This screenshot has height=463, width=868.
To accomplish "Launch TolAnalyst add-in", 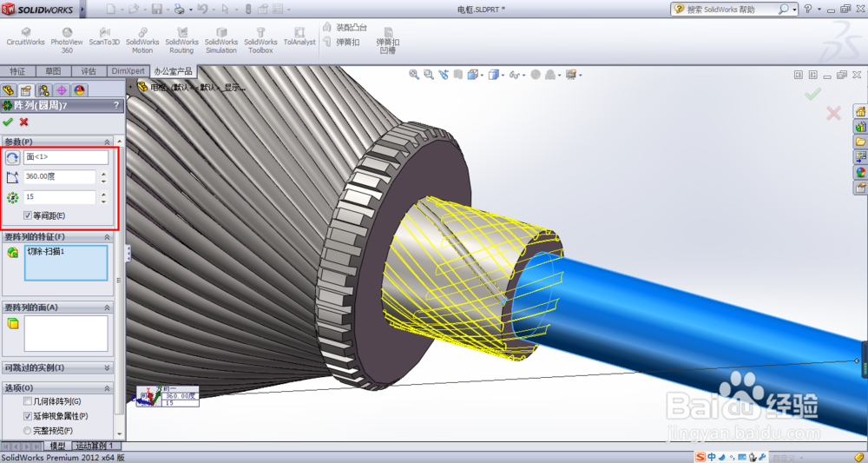I will tap(299, 37).
